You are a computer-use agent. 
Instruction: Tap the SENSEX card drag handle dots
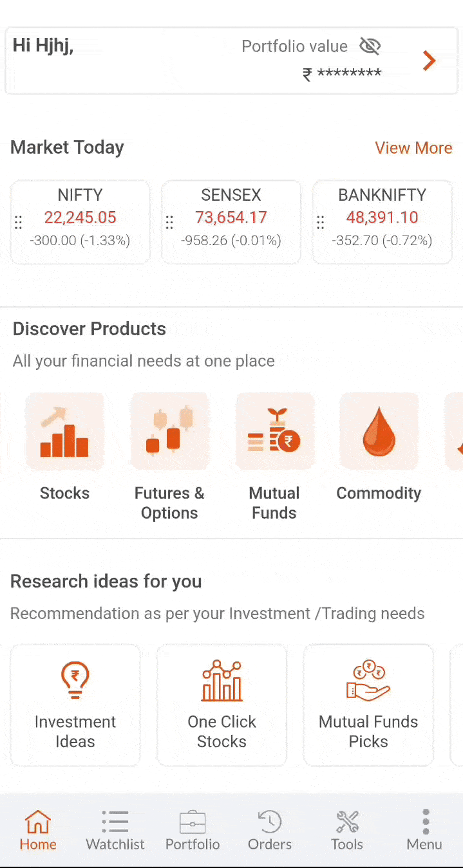coord(169,223)
